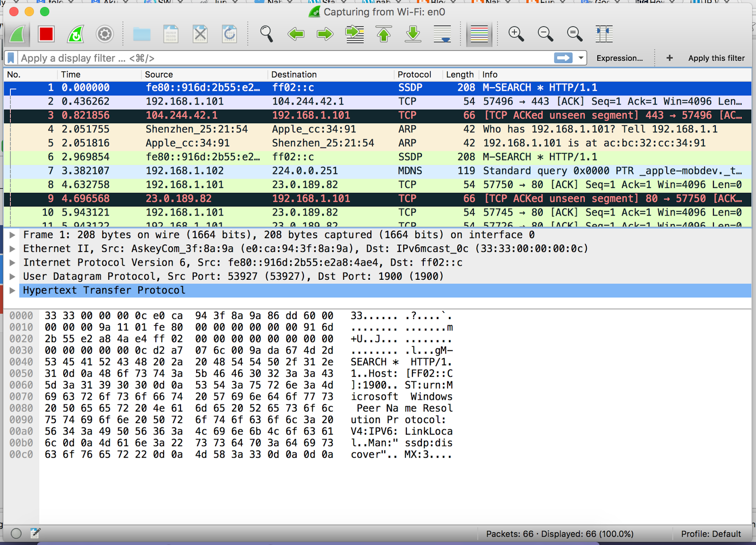Click the display filter input field
The image size is (756, 545).
285,58
